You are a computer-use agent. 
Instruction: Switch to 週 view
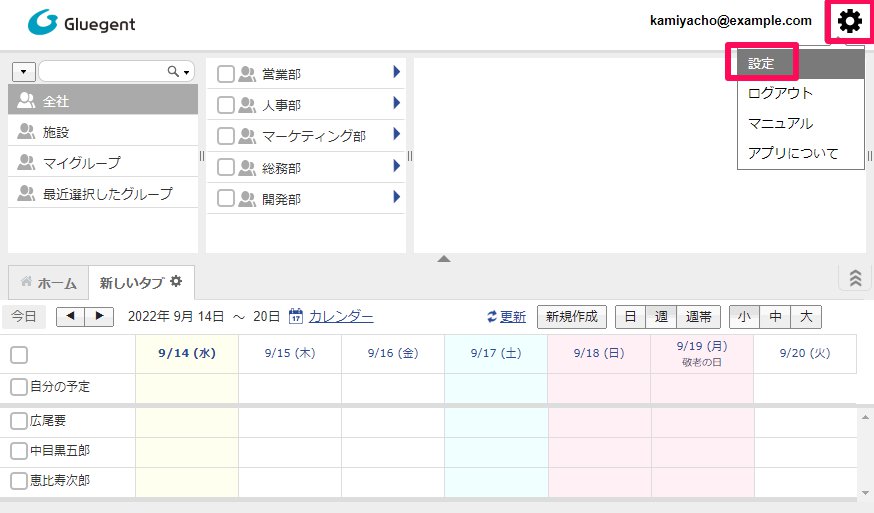[x=661, y=317]
